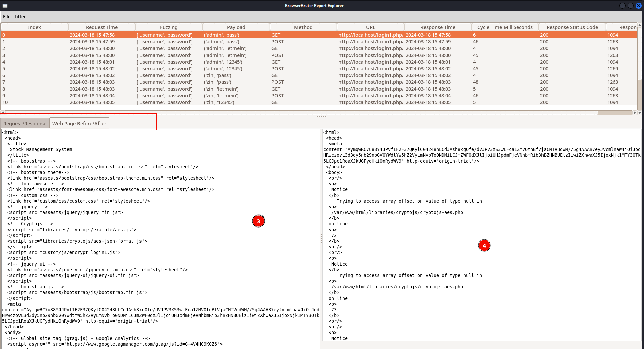644x349 pixels.
Task: Open the File menu
Action: 7,16
